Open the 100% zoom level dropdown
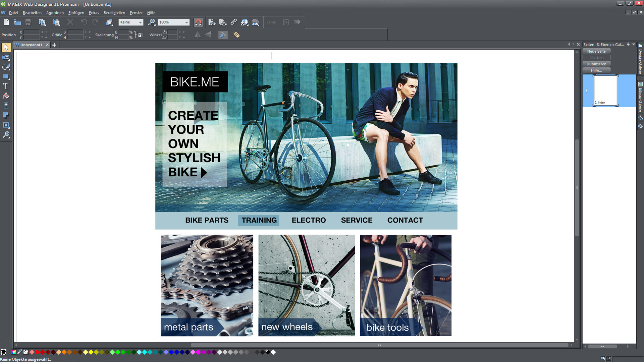The width and height of the screenshot is (644, 362). (x=186, y=22)
